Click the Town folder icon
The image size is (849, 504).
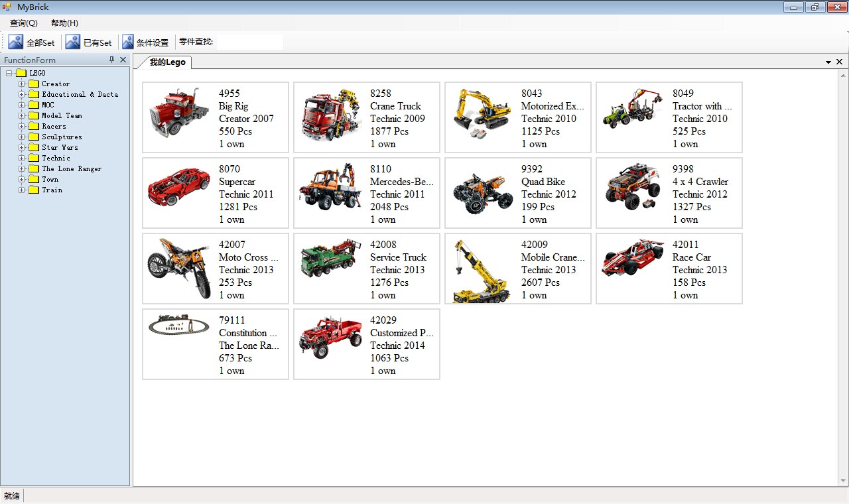click(x=34, y=179)
